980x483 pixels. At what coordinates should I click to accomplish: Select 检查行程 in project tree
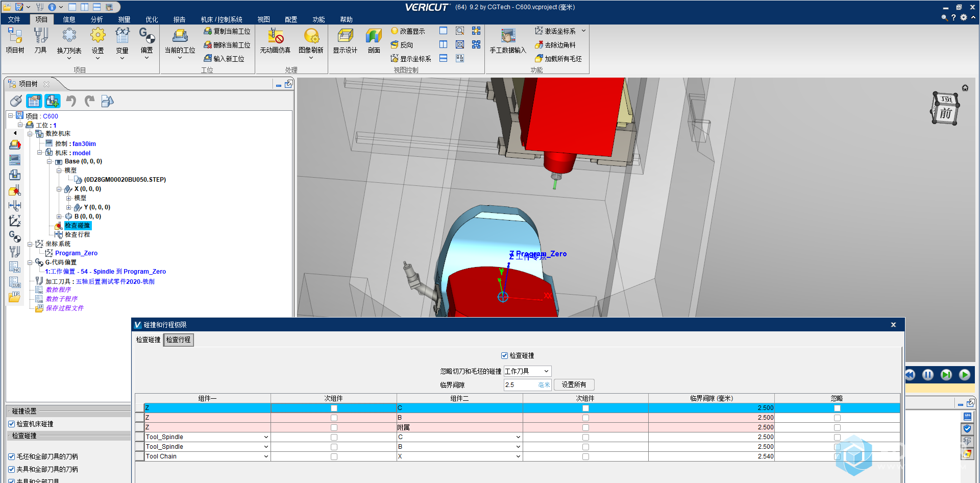(77, 235)
